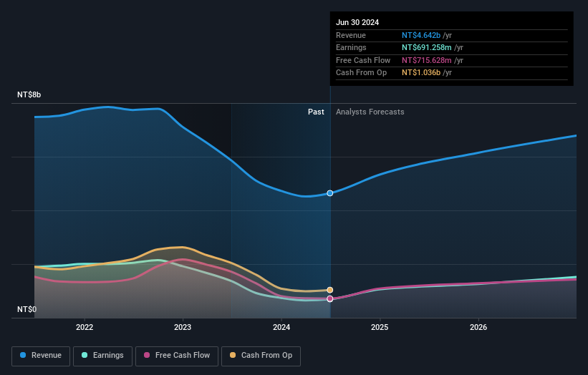The height and width of the screenshot is (375, 588).
Task: Click the NT$4.642b revenue value
Action: click(x=421, y=35)
